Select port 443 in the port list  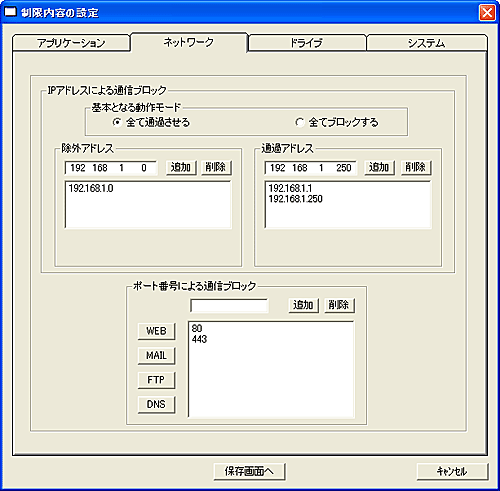point(199,339)
